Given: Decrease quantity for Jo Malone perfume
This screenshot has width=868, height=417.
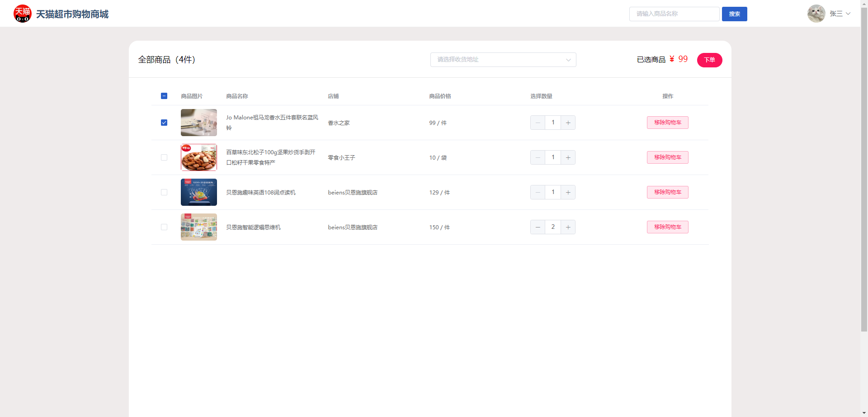Looking at the screenshot, I should (x=538, y=123).
